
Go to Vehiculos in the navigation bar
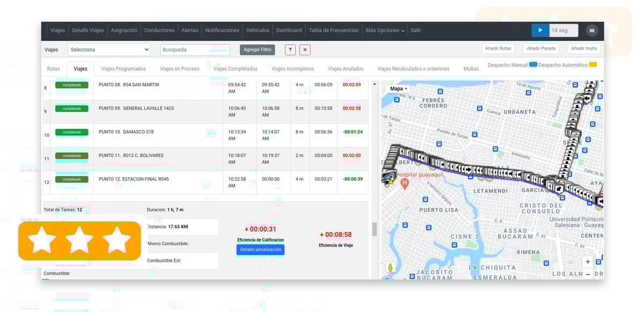258,31
